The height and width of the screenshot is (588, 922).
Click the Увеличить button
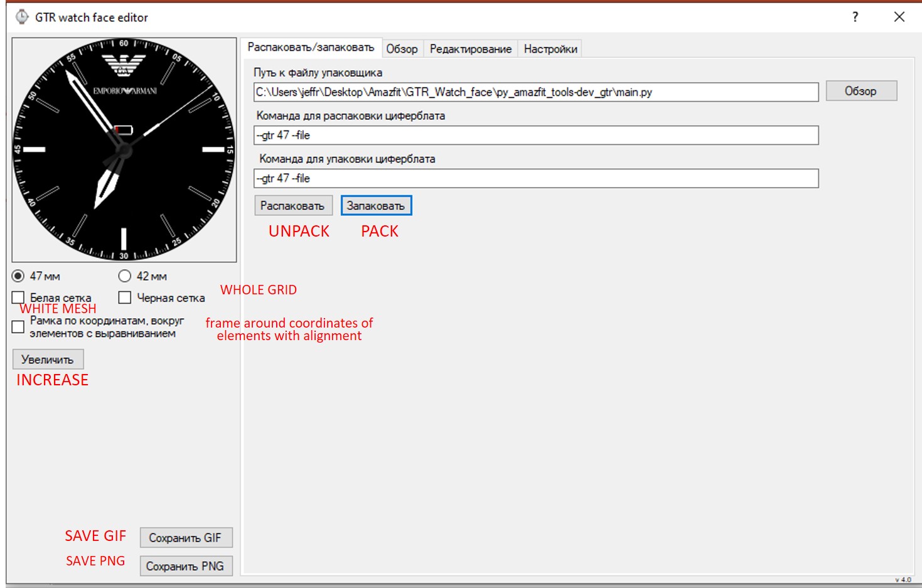coord(48,360)
